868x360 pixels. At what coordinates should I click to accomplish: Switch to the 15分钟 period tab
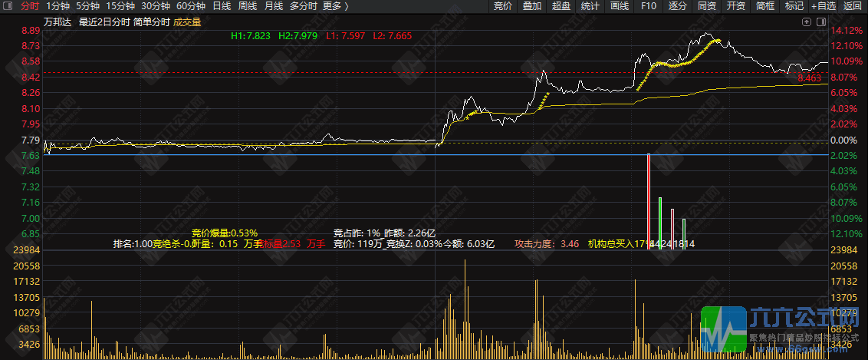120,7
